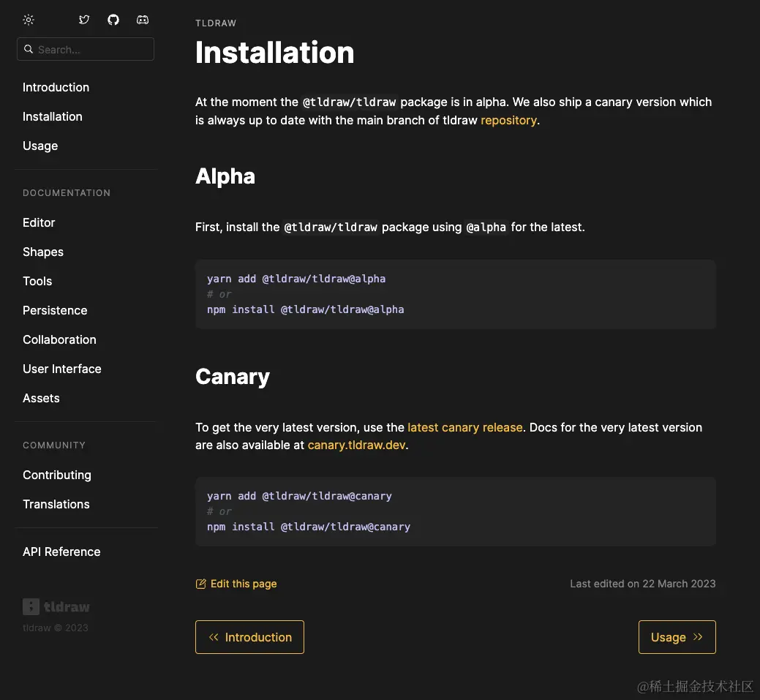Go to next page Usage button

[x=677, y=637]
